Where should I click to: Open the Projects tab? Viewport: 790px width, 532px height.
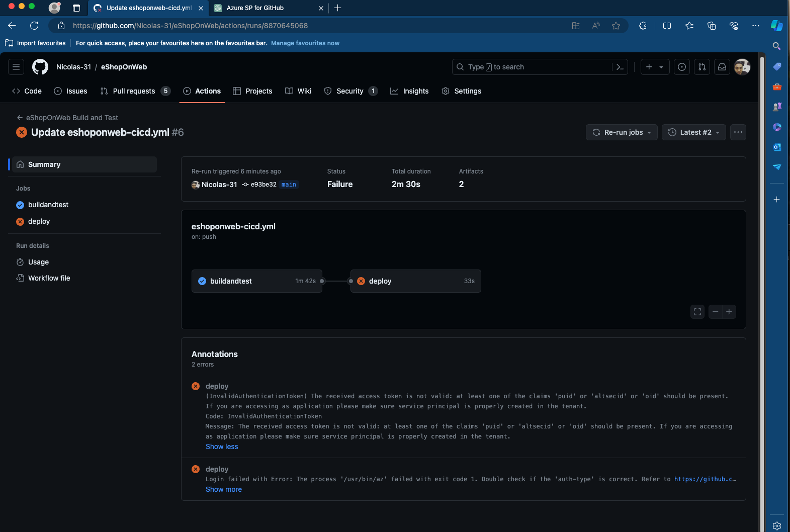pyautogui.click(x=252, y=91)
